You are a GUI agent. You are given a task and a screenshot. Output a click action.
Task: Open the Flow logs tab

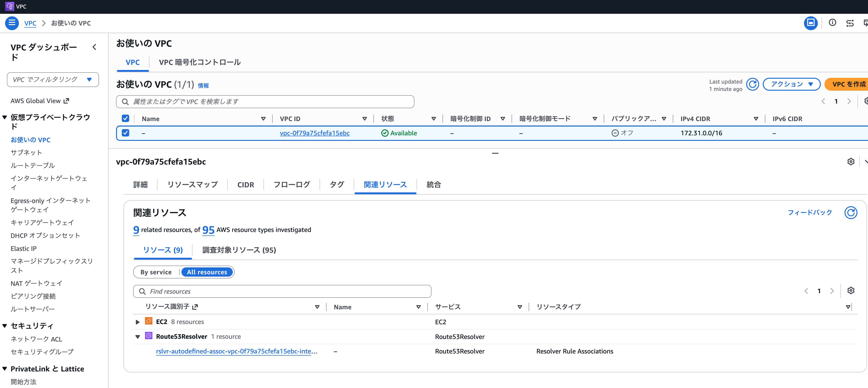[x=292, y=185]
